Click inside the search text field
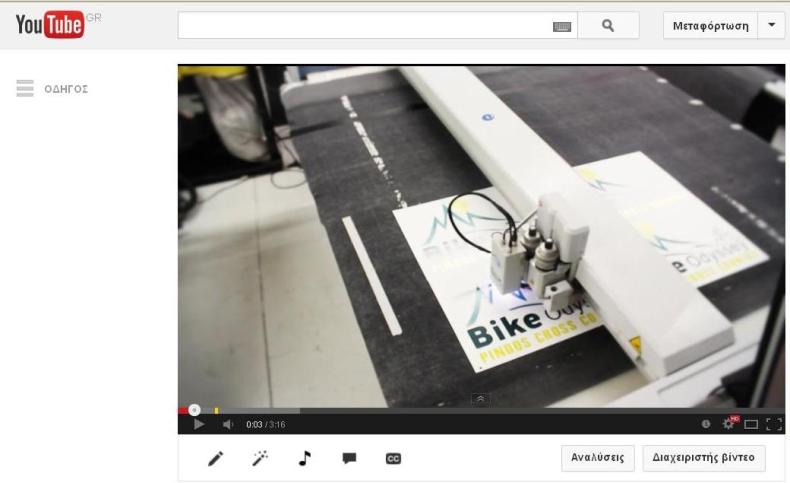The height and width of the screenshot is (483, 790). pyautogui.click(x=360, y=26)
